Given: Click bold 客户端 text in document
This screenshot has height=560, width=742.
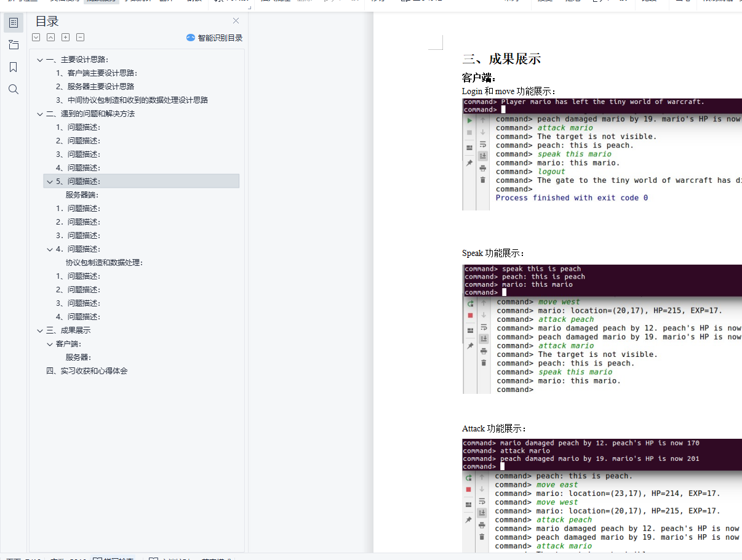Looking at the screenshot, I should coord(479,78).
